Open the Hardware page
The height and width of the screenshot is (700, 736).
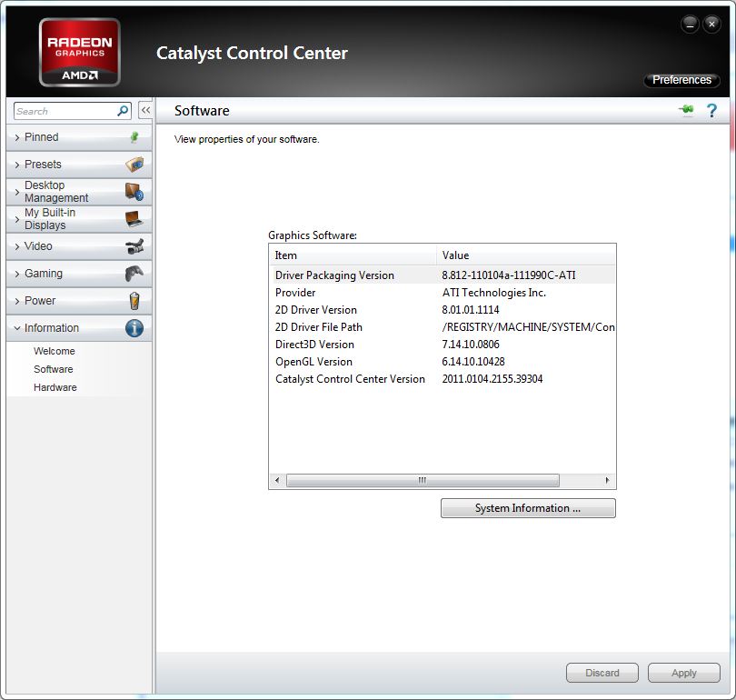coord(55,387)
